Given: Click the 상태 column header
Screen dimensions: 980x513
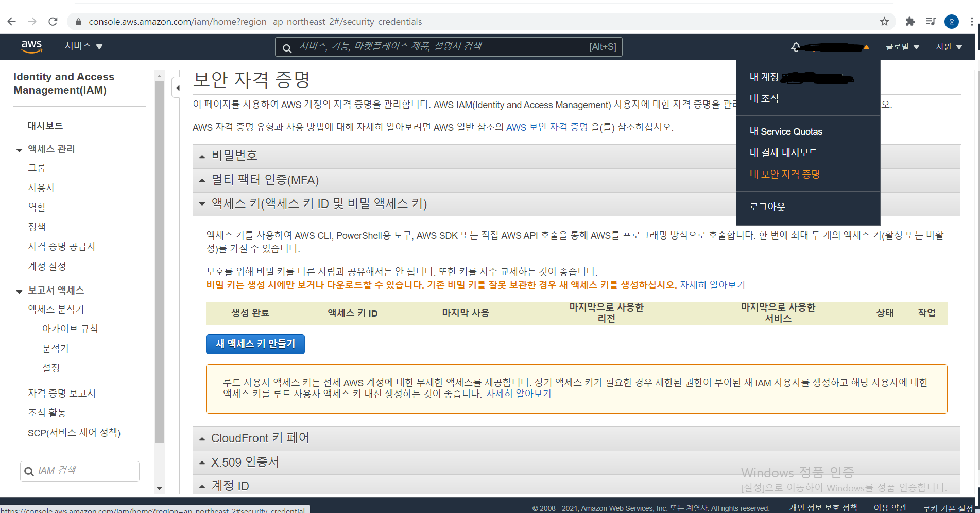Looking at the screenshot, I should (x=885, y=313).
